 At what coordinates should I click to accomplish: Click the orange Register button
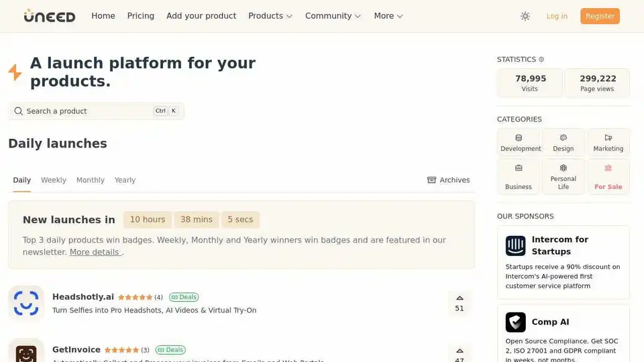pos(600,16)
